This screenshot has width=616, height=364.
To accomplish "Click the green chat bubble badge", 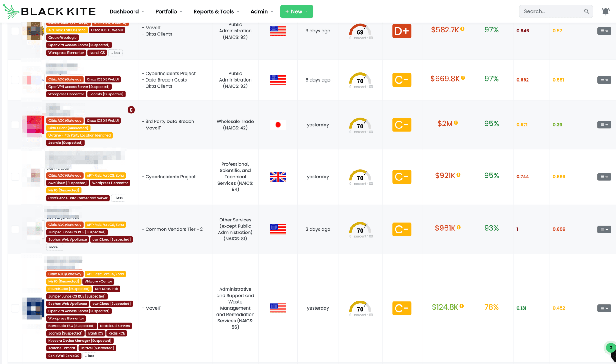I will pyautogui.click(x=611, y=348).
